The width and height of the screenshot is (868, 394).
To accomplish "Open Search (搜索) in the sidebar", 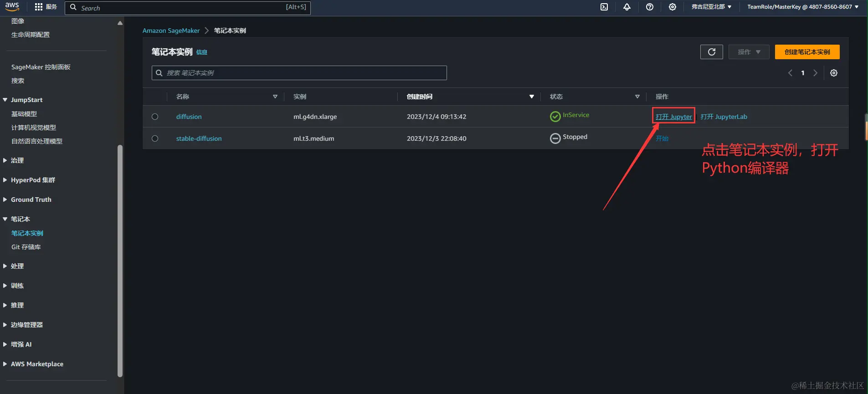I will [18, 81].
